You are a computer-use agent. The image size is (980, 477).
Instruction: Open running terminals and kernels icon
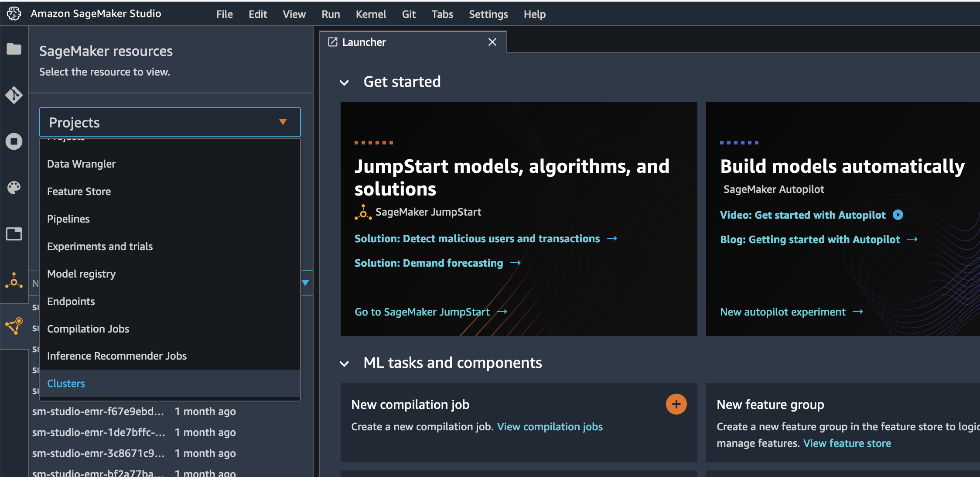coord(14,141)
